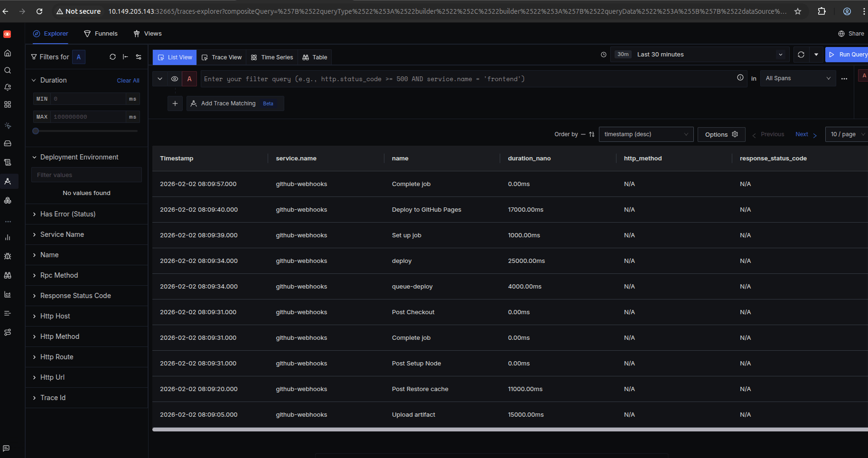
Task: Open the magnifier search icon in sidebar
Action: pyautogui.click(x=8, y=70)
